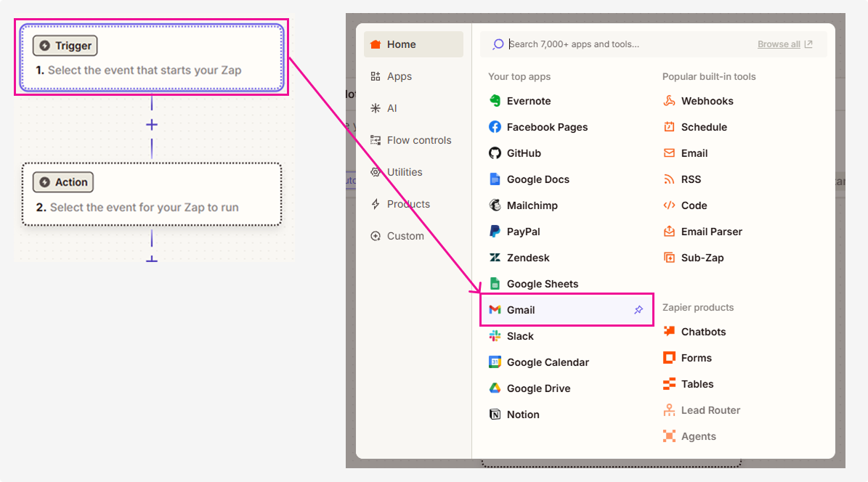Click the app search input field
This screenshot has width=868, height=482.
(625, 44)
